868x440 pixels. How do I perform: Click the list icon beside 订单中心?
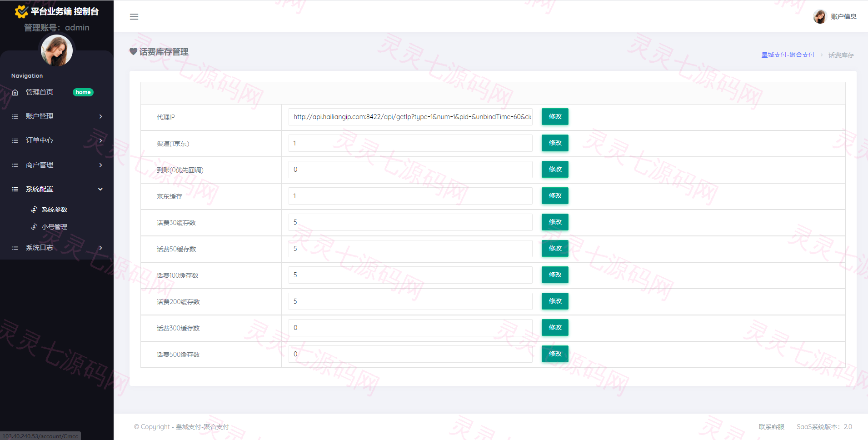pos(15,140)
